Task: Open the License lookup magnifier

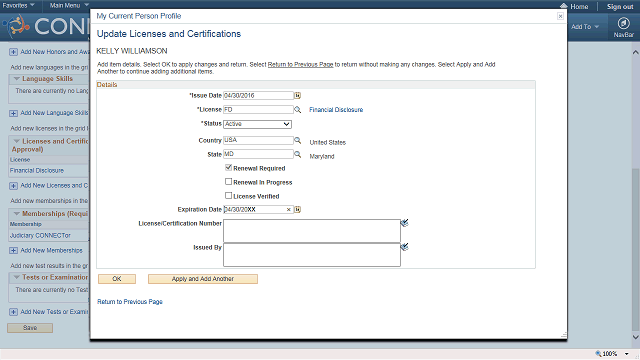Action: point(298,109)
